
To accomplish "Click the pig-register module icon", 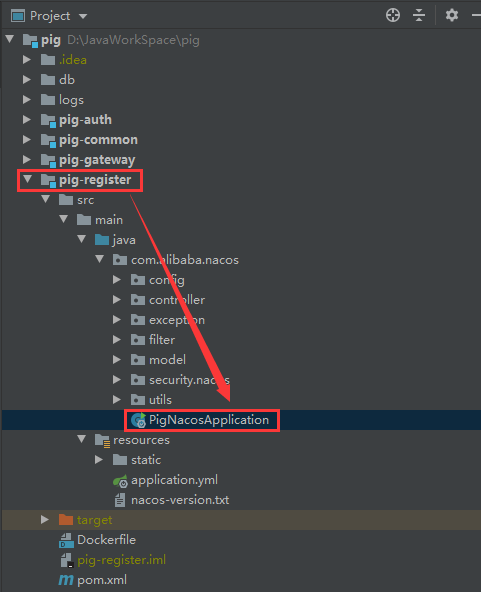I will tap(48, 180).
